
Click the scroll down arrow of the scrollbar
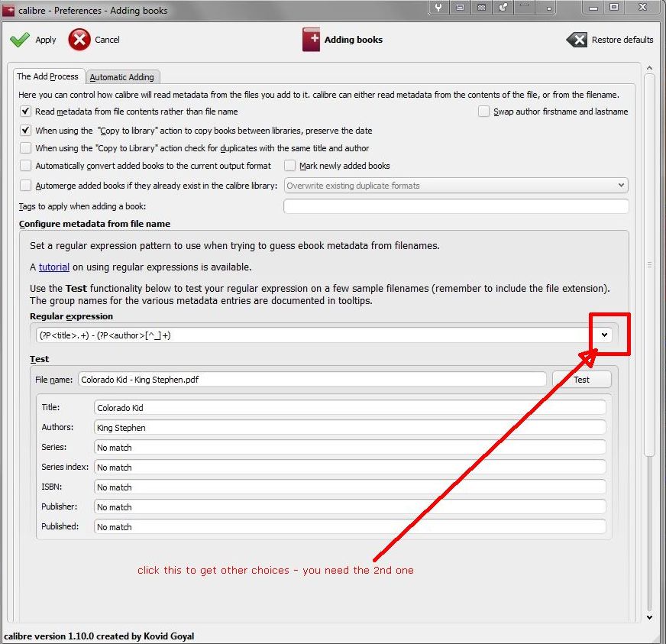coord(649,617)
